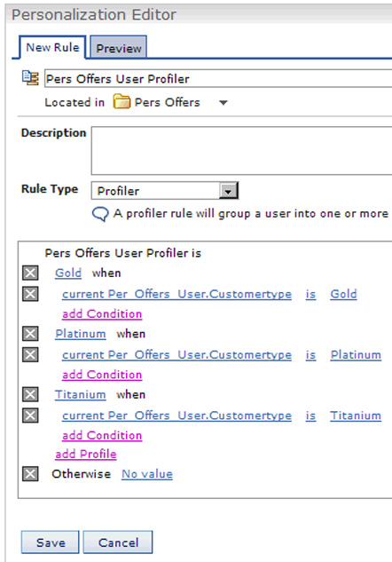The width and height of the screenshot is (392, 562).
Task: Click add Profile link
Action: pyautogui.click(x=86, y=454)
